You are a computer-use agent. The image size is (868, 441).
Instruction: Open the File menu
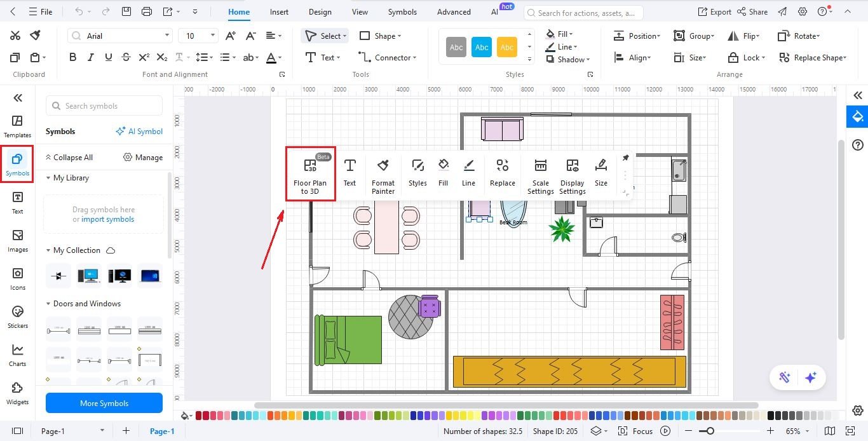(x=40, y=11)
